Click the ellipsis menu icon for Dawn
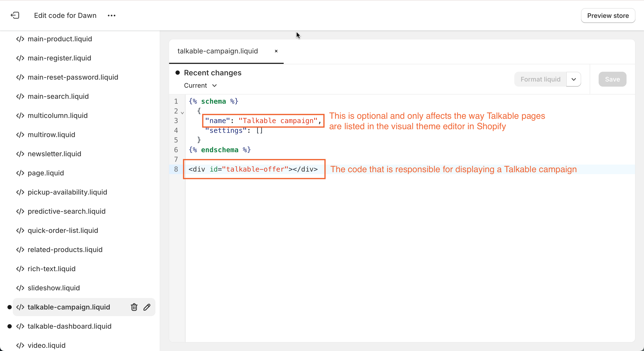 (112, 16)
